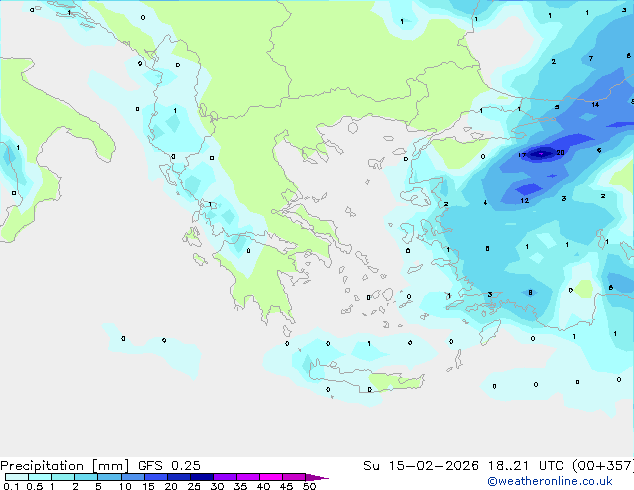Select the 5–10 mm legend swatch
Screen dimensions: 634x490
109,477
